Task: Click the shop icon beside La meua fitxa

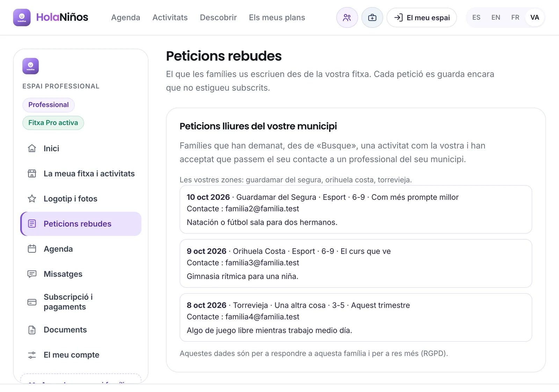Action: pos(32,174)
